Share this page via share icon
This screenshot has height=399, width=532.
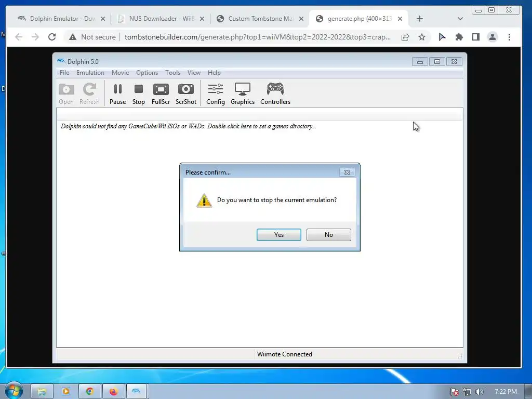point(405,37)
